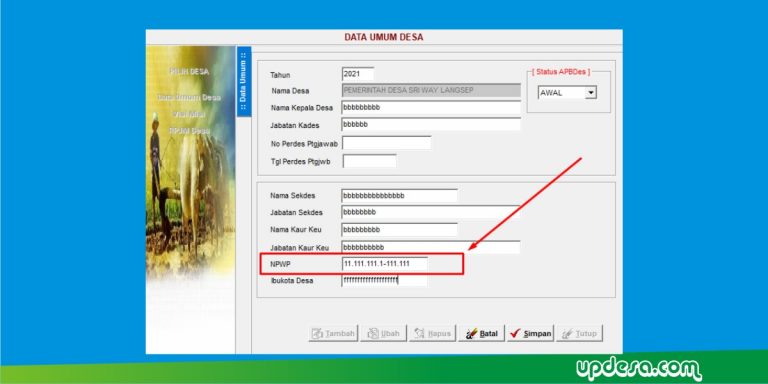
Task: Click the Nama Sekdes input field
Action: [400, 195]
